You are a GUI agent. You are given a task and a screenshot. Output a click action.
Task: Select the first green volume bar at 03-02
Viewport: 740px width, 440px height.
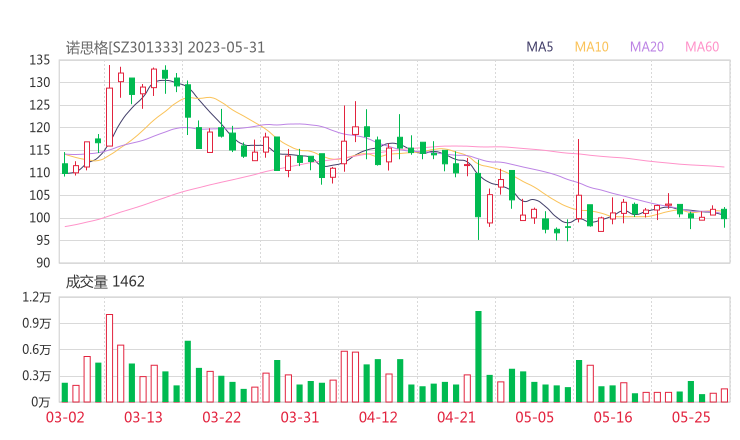tap(65, 393)
